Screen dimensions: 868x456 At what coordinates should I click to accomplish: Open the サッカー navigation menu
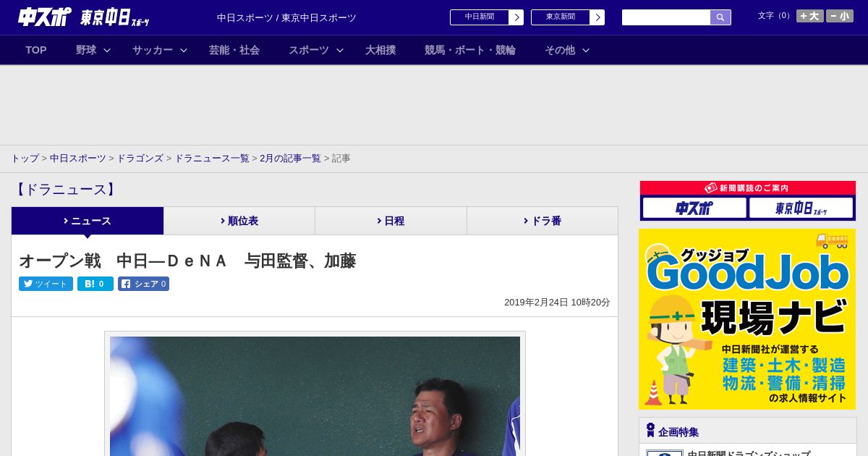tap(153, 50)
